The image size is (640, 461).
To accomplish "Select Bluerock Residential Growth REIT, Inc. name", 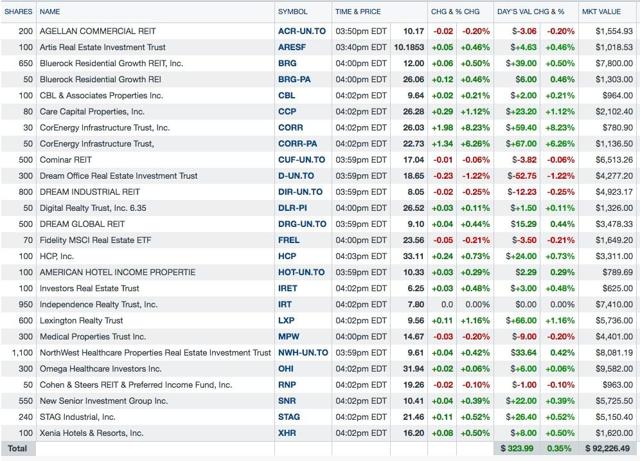I will (x=111, y=63).
